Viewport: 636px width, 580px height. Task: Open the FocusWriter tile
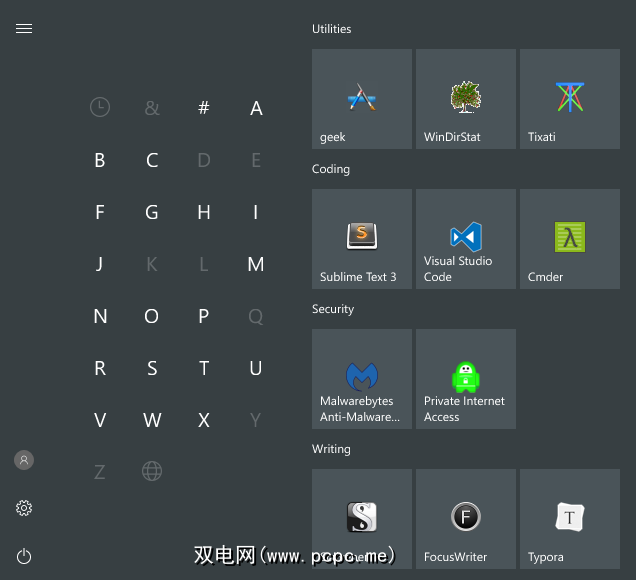[x=466, y=519]
